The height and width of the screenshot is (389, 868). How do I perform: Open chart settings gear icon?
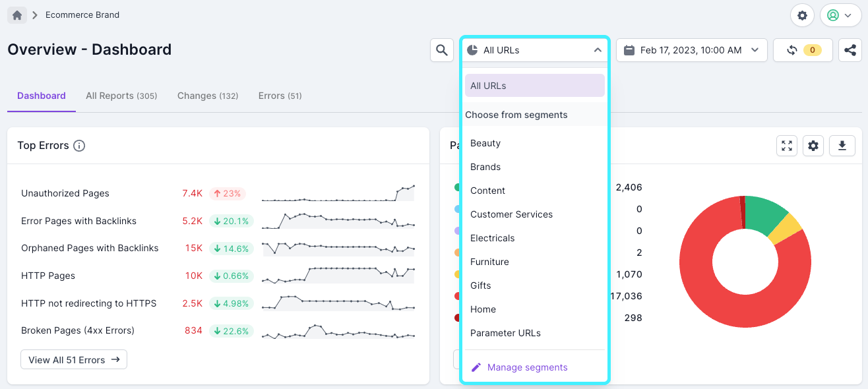814,146
